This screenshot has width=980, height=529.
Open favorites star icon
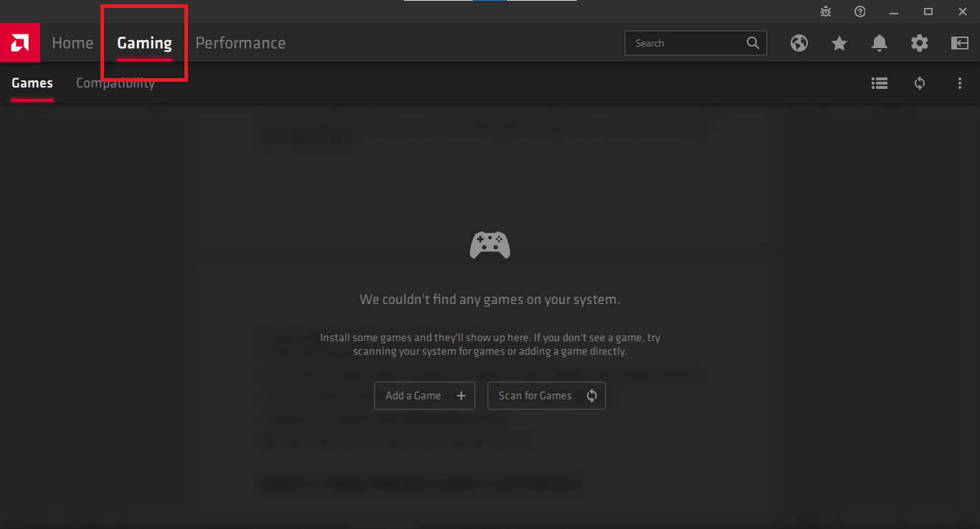coord(839,43)
